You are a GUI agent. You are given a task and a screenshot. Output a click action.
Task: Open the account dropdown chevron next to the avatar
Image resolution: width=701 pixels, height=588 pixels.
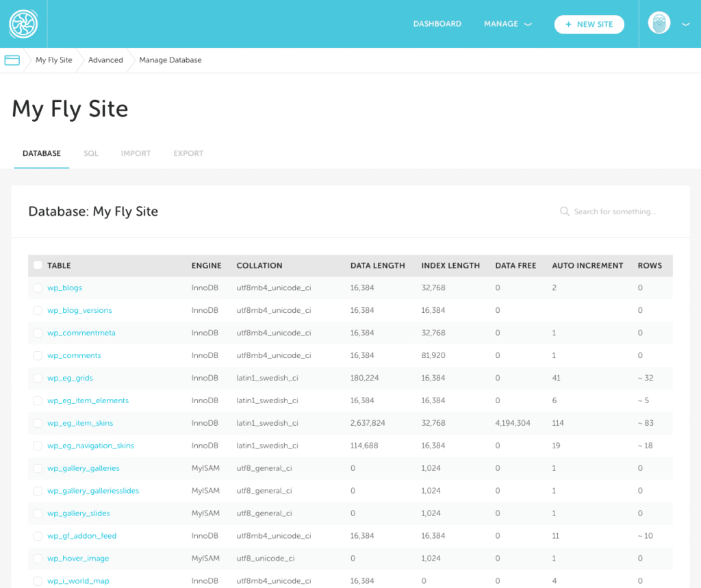(x=686, y=24)
